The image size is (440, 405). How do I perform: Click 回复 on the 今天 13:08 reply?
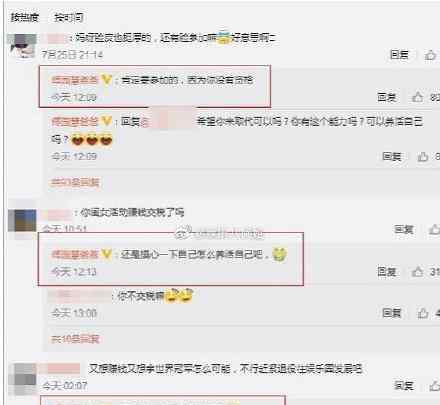[x=392, y=313]
